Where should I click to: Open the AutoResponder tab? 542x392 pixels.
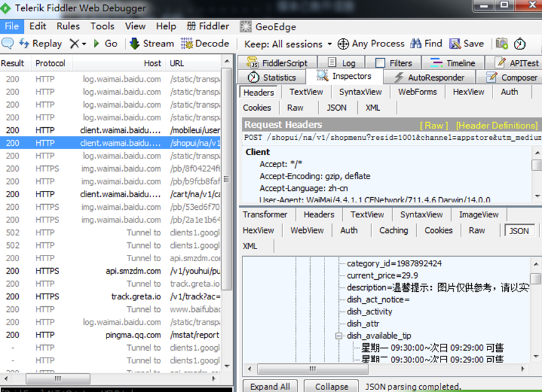[x=429, y=78]
